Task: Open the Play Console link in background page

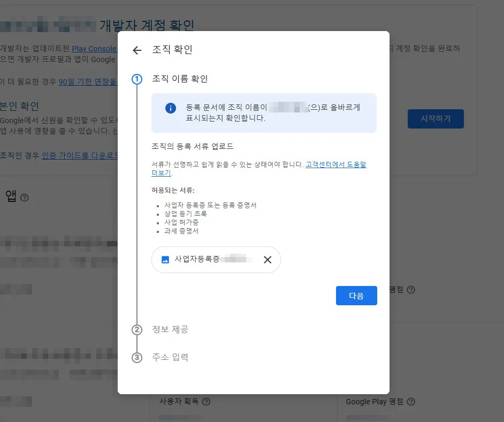Action: click(94, 49)
